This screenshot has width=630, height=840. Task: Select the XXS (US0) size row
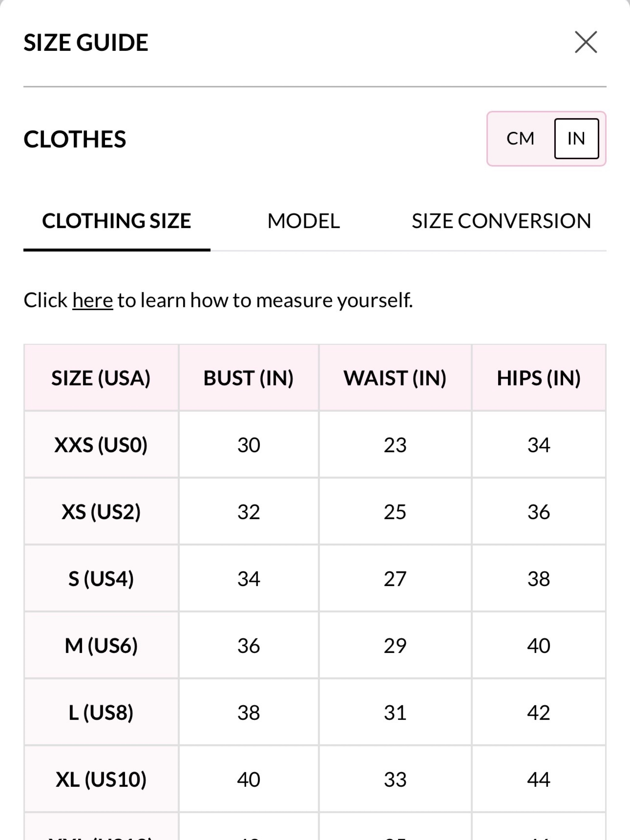315,445
